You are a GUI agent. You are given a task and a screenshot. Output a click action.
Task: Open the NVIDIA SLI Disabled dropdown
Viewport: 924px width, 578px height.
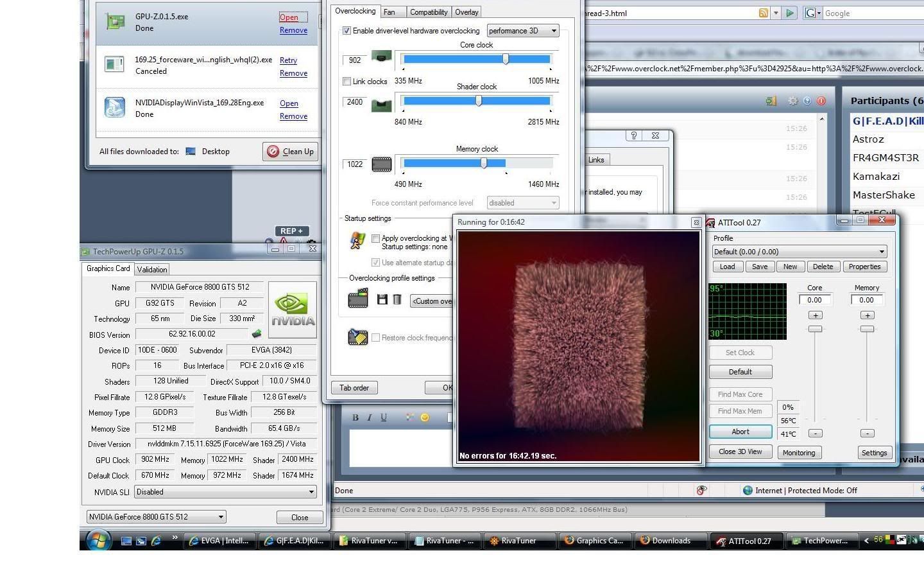pos(225,492)
